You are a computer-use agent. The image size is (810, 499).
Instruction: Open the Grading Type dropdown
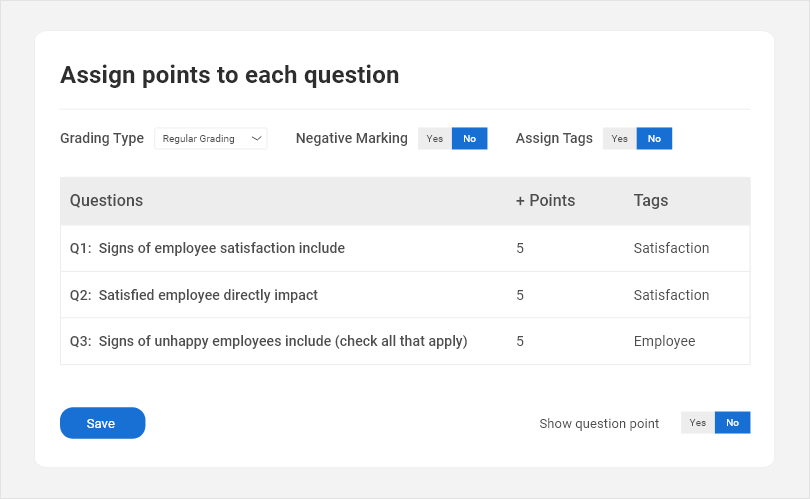pyautogui.click(x=210, y=139)
